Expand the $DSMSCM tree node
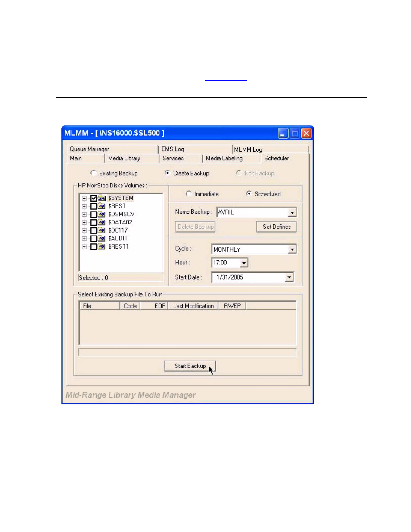This screenshot has height=532, width=411. click(x=84, y=215)
